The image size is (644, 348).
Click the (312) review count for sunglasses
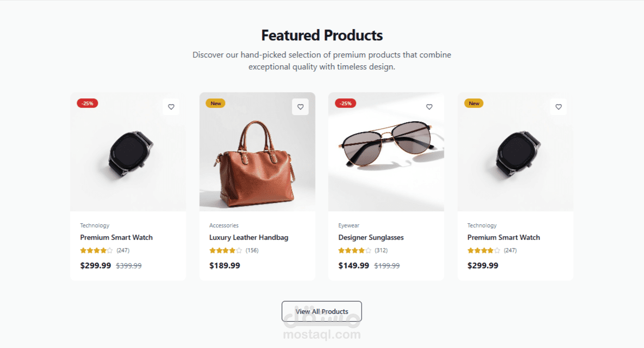381,251
